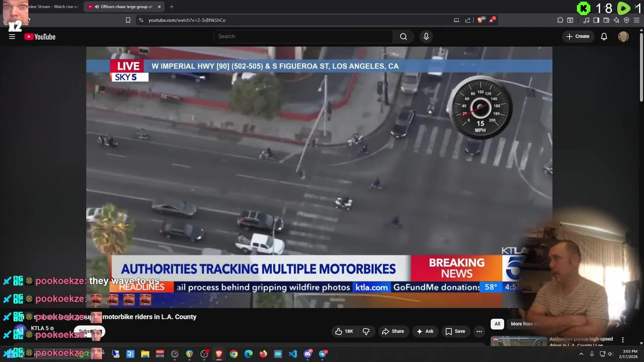Open YouTube notifications bell
644x362 pixels.
click(x=604, y=36)
